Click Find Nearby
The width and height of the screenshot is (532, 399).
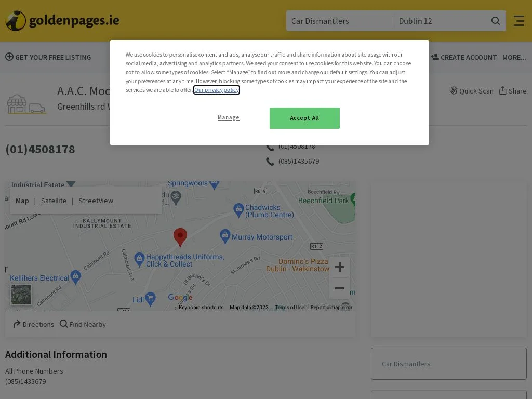pos(83,324)
